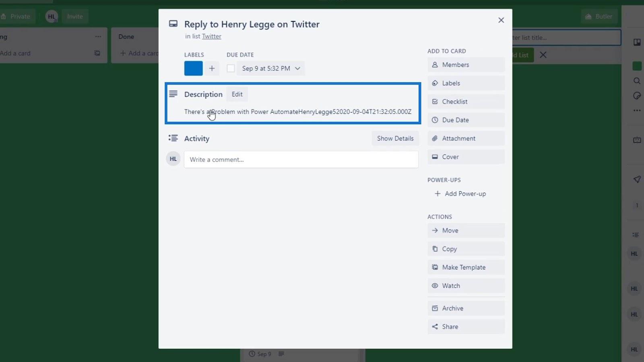
Task: Click the Copy icon
Action: pos(435,249)
